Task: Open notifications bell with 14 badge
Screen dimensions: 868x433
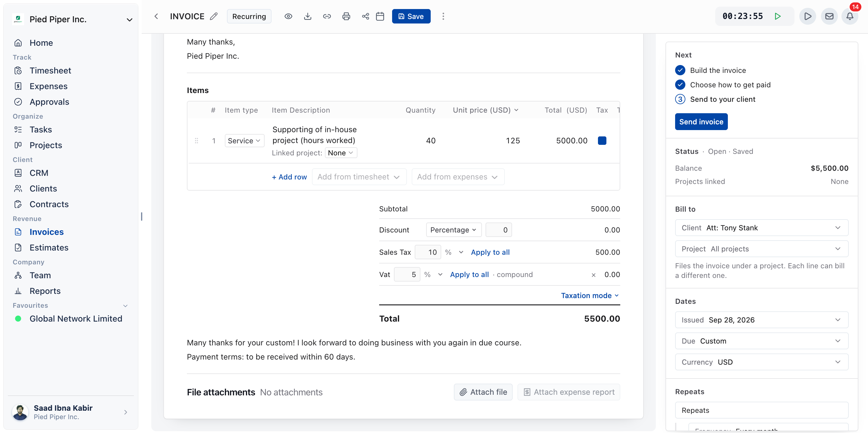Action: 850,16
